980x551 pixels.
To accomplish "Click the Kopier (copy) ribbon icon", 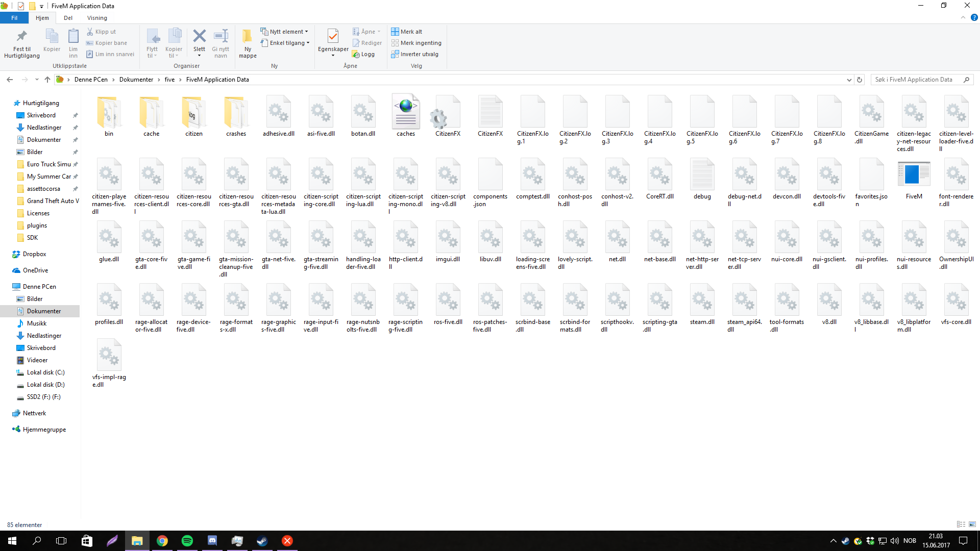I will [x=52, y=40].
